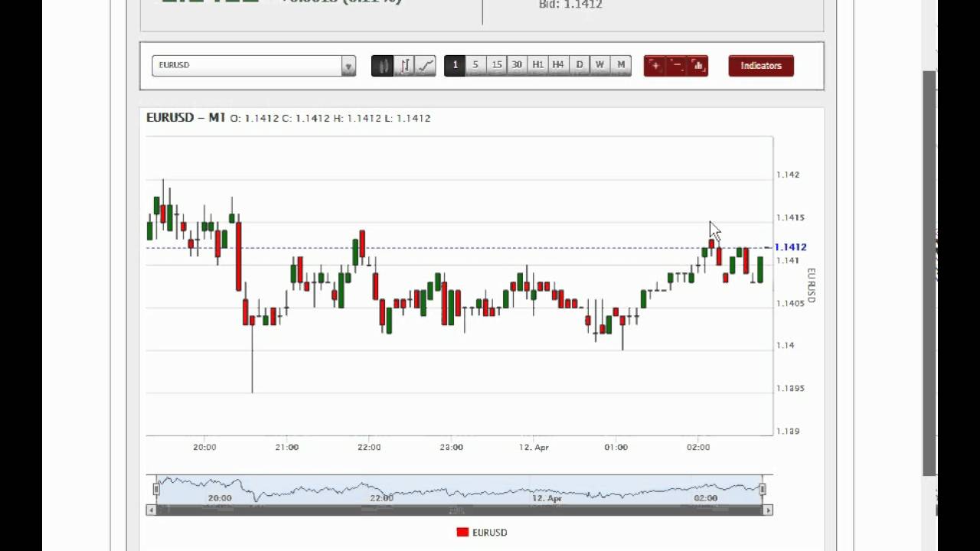This screenshot has width=980, height=551.
Task: Click left arrow of chart navigator scrollbar
Action: pos(151,510)
